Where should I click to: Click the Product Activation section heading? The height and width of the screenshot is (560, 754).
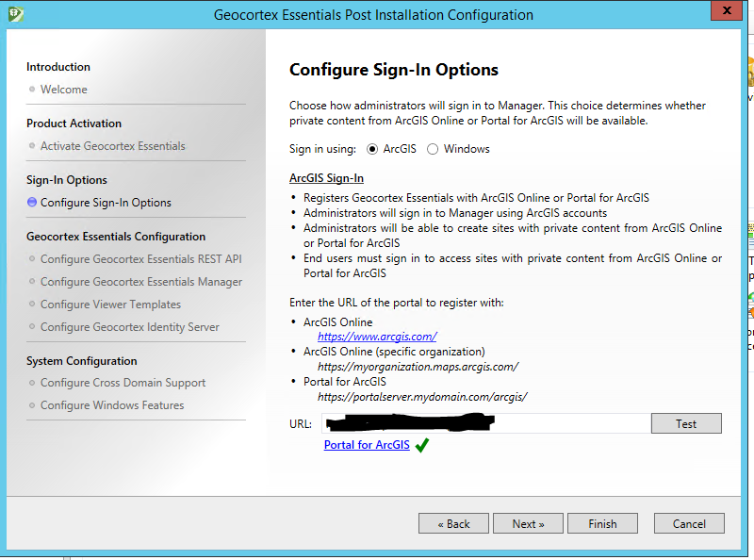[74, 124]
